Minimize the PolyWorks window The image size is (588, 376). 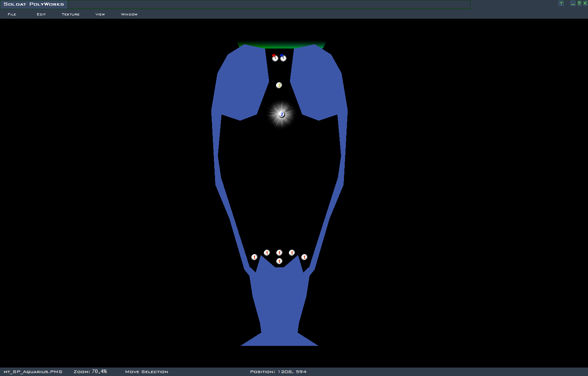573,3
